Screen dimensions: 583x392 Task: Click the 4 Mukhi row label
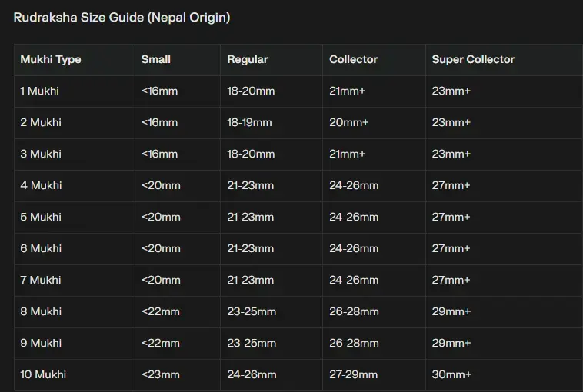pyautogui.click(x=41, y=185)
